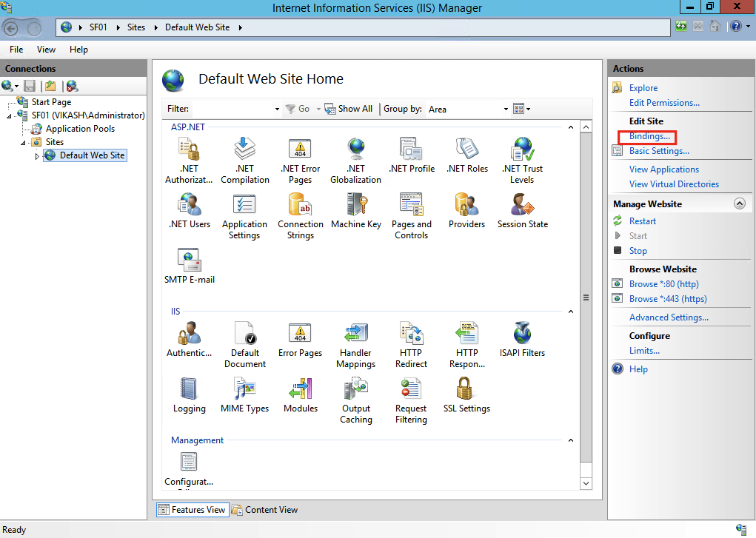Click the Filter text input field
The width and height of the screenshot is (756, 538).
point(233,110)
